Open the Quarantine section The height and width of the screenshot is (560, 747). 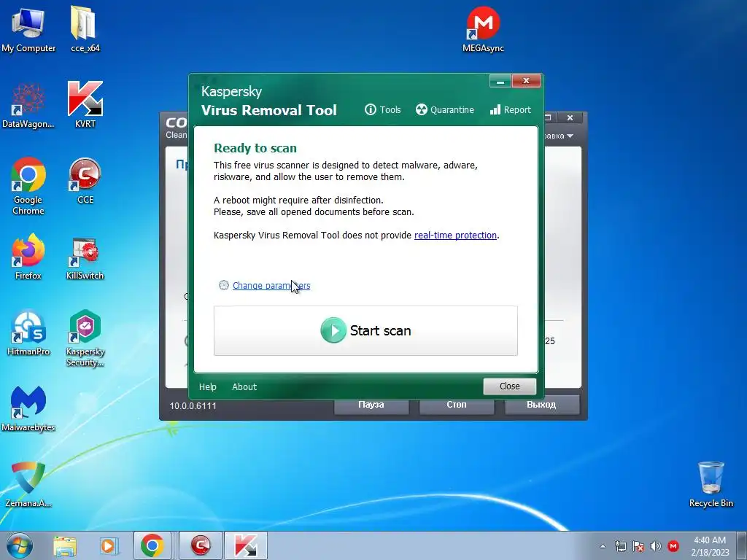click(444, 110)
